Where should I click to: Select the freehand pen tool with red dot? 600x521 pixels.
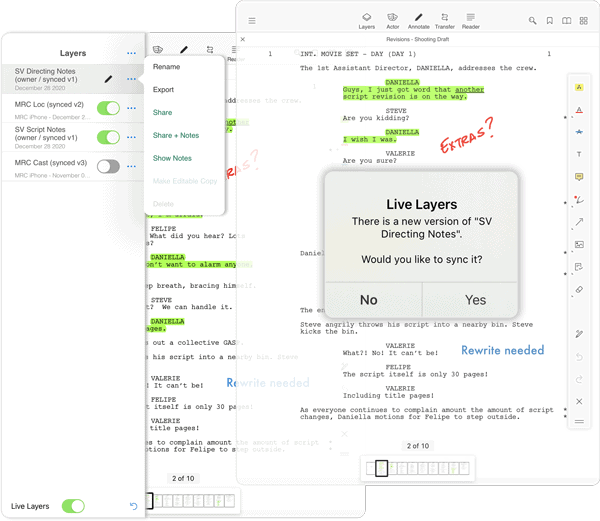(579, 199)
